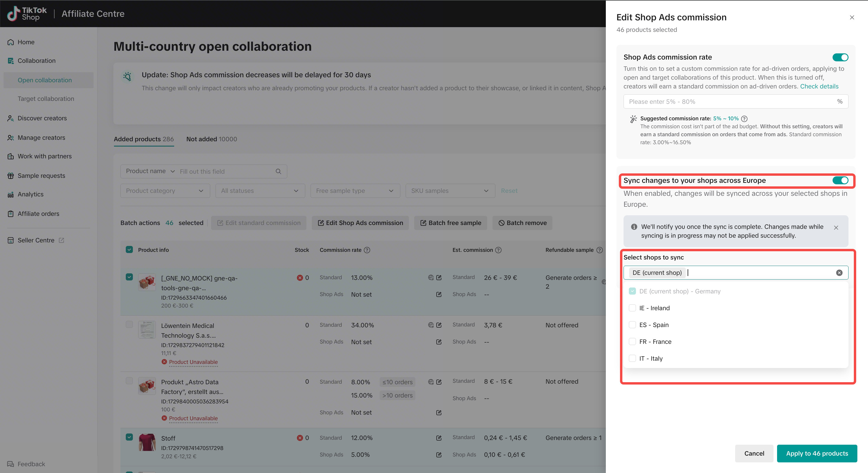Screen dimensions: 868x473
Task: Click the TikTok Shop logo
Action: tap(27, 14)
